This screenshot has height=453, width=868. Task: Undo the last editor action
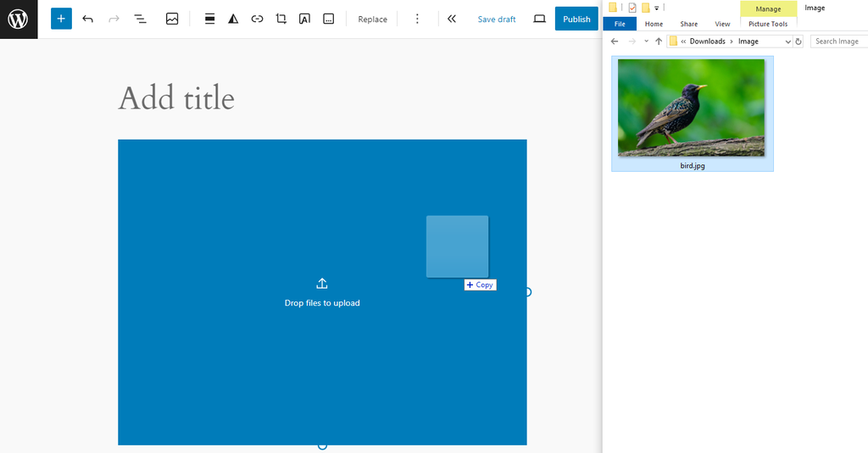pyautogui.click(x=87, y=19)
